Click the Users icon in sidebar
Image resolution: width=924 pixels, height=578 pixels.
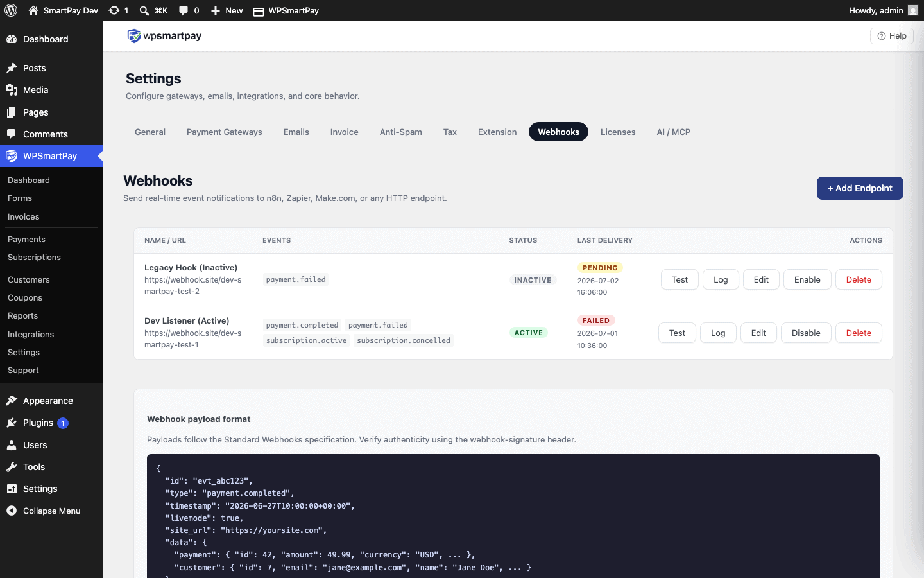coord(12,445)
